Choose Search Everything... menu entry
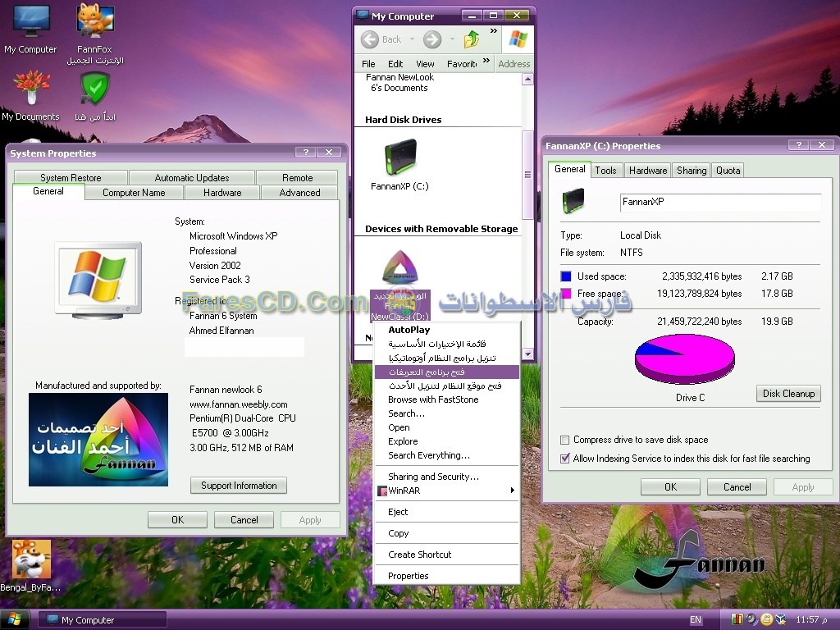This screenshot has width=840, height=630. click(x=447, y=455)
